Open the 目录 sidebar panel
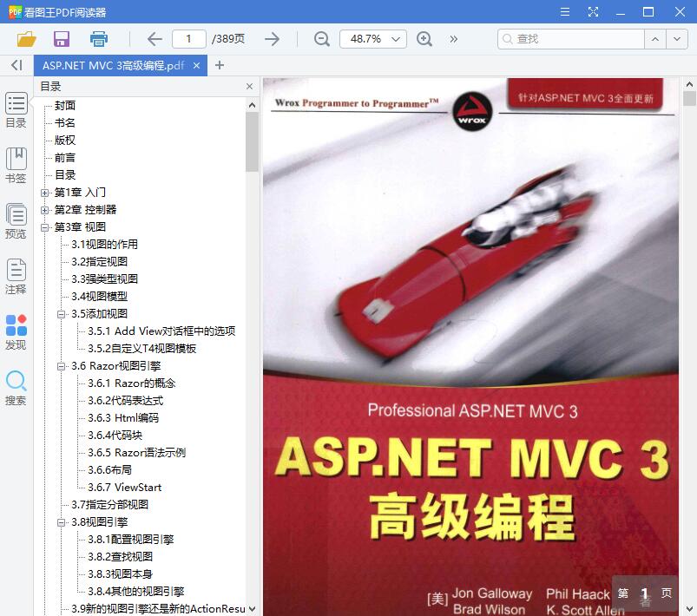 tap(16, 110)
